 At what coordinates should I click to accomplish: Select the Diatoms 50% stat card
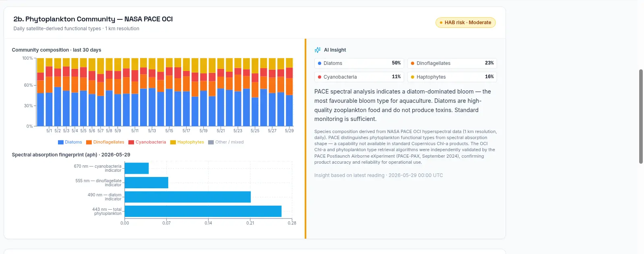coord(359,63)
